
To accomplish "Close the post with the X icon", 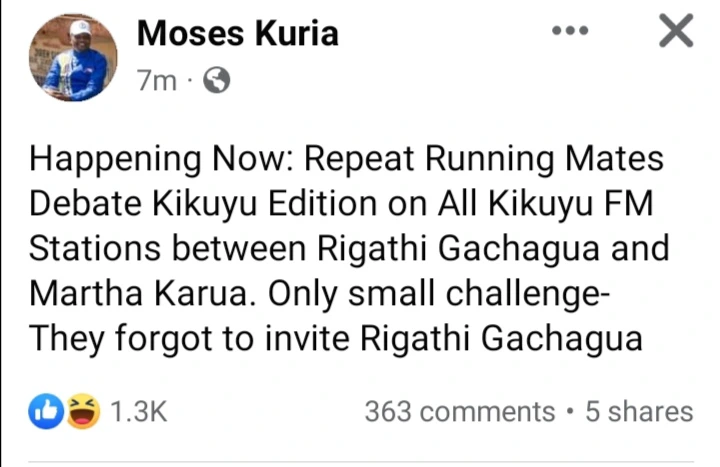I will [677, 33].
